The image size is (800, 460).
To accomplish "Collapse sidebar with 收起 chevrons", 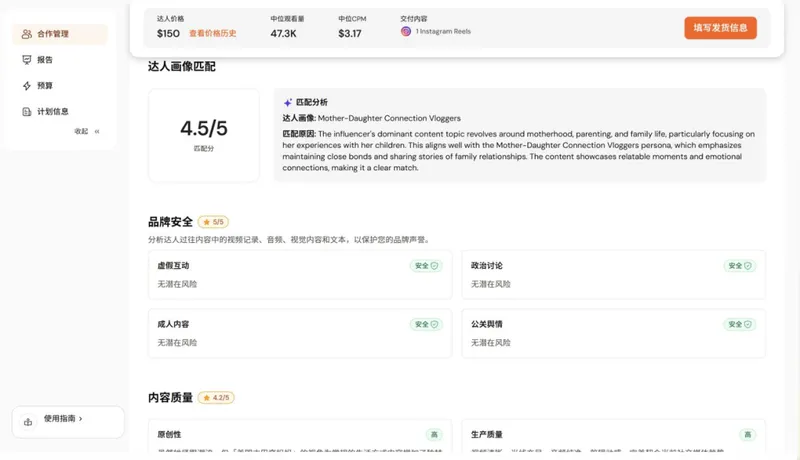I will [x=97, y=131].
